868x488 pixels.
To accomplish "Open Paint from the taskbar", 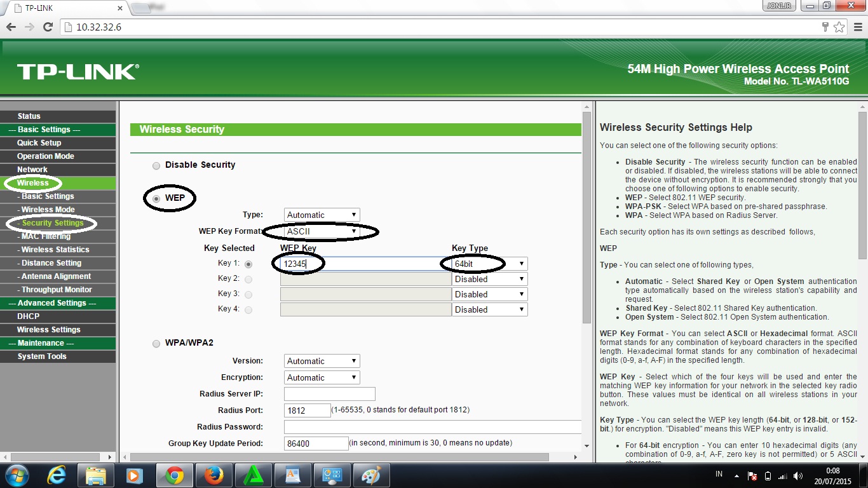I will click(x=371, y=475).
